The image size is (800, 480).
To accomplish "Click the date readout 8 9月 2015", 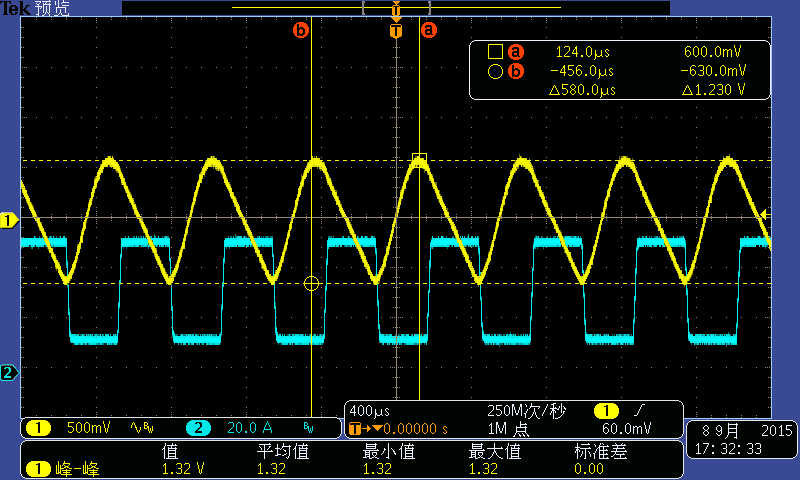I will 747,431.
